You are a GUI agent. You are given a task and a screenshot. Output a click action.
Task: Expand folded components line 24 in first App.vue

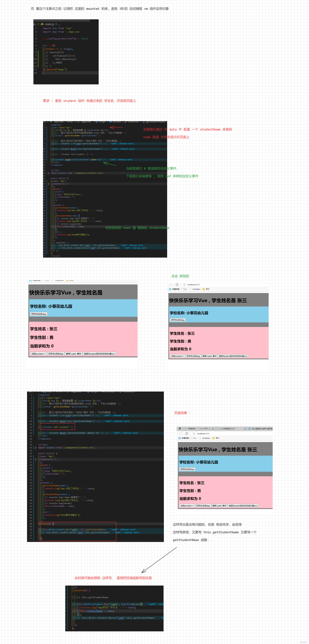(48, 184)
